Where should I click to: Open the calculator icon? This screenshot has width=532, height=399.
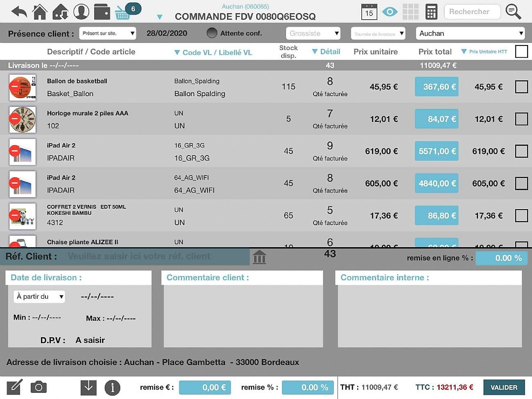pos(431,11)
